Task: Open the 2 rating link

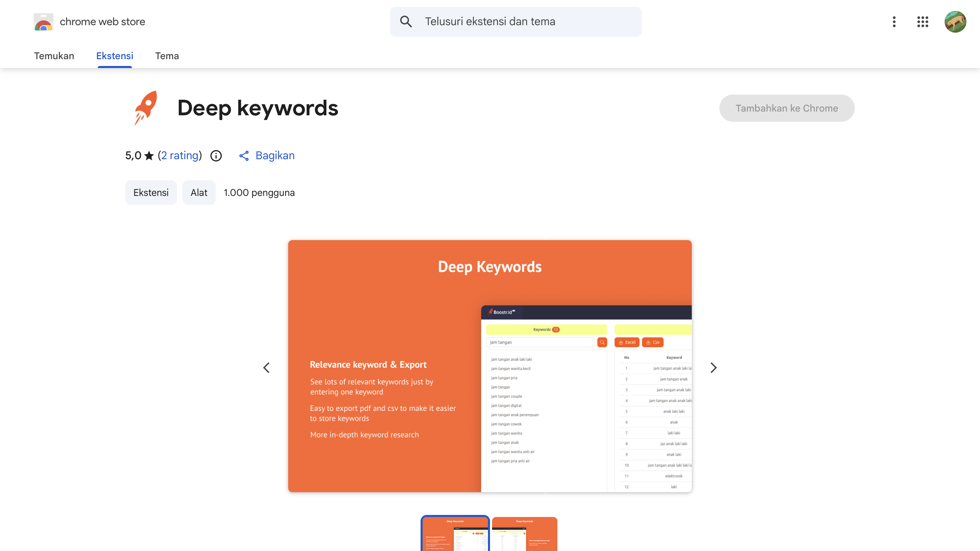Action: [x=180, y=155]
